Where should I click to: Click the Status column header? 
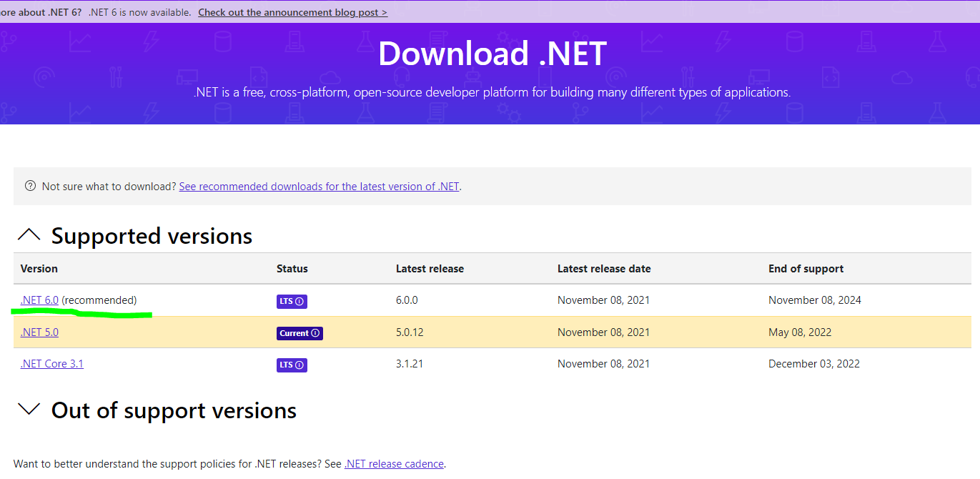292,269
